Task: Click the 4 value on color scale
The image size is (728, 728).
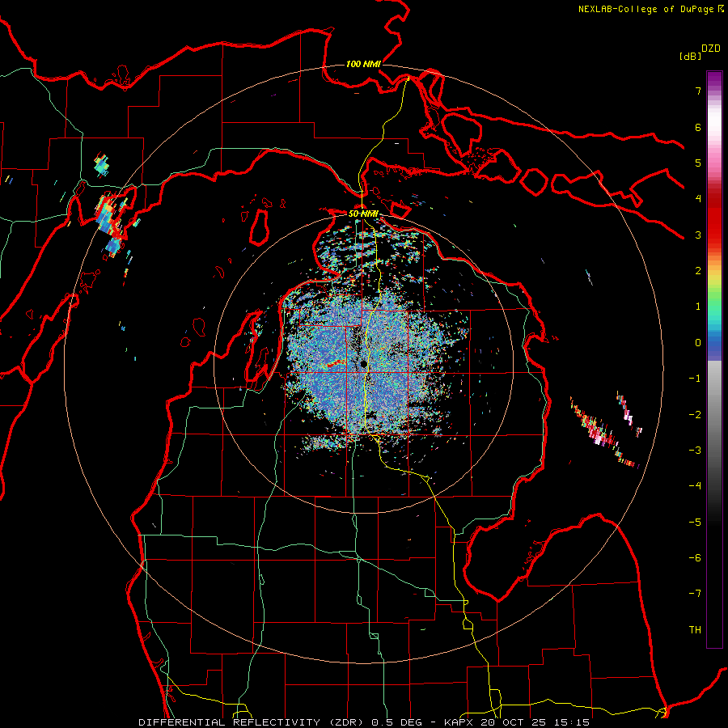Action: coord(698,199)
